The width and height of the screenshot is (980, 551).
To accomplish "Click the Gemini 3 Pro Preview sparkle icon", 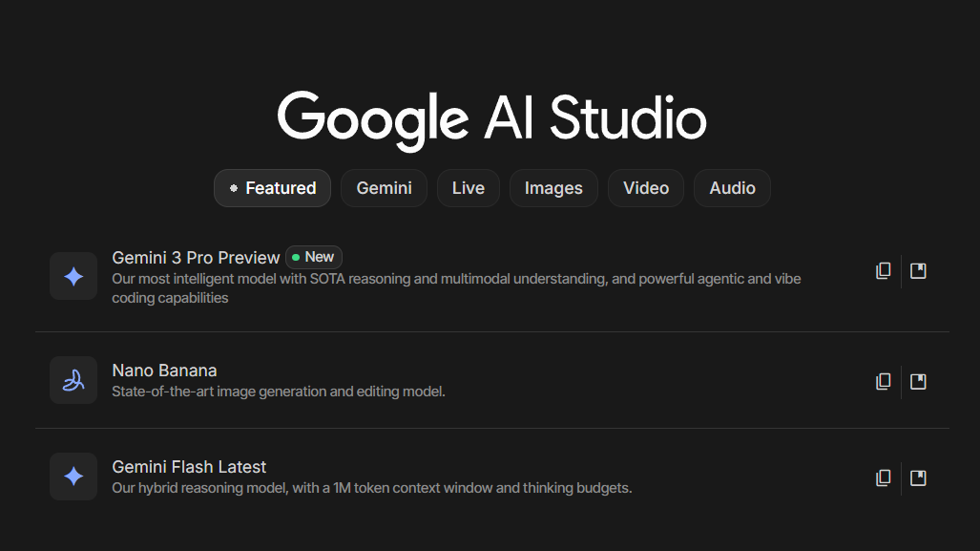I will [x=73, y=276].
